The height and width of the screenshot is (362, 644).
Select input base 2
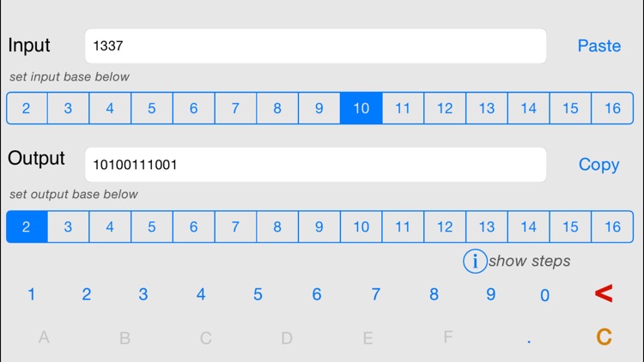[x=27, y=108]
